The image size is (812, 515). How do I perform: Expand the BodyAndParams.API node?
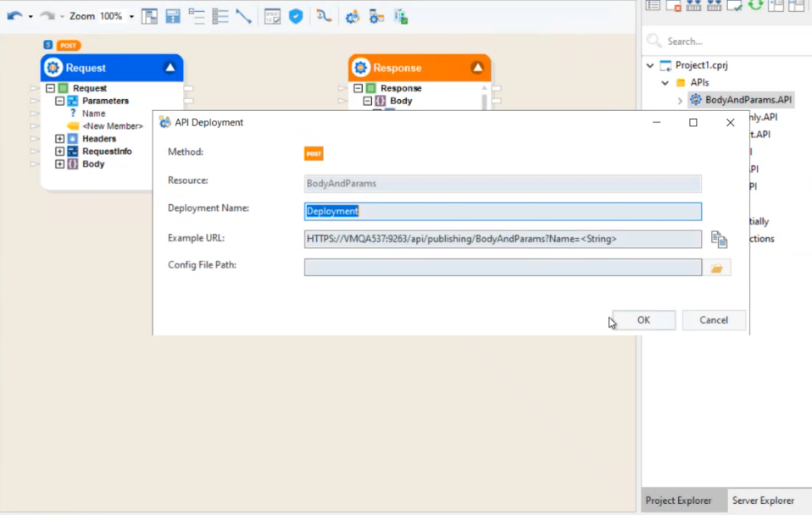[680, 101]
